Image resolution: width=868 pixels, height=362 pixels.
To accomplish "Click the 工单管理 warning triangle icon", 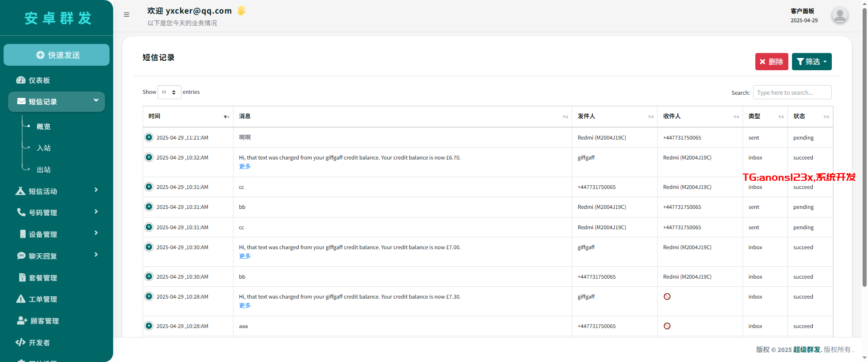I will click(x=21, y=299).
